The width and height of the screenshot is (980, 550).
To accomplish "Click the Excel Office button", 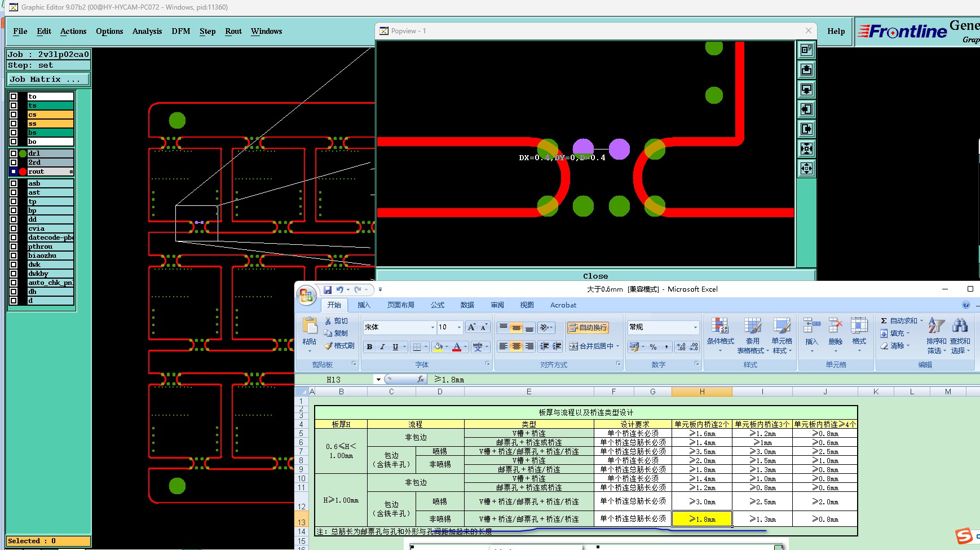I will click(307, 295).
